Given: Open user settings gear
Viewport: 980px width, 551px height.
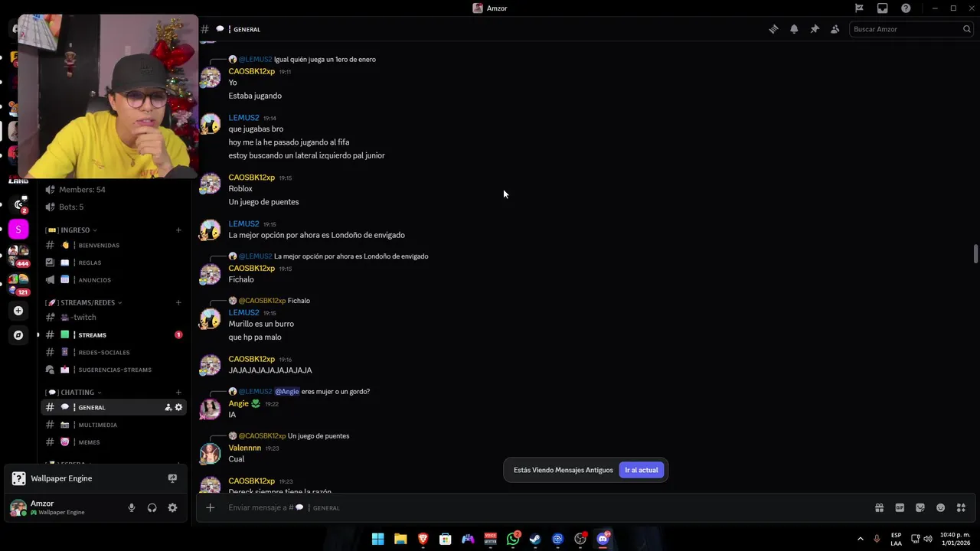Looking at the screenshot, I should point(172,507).
